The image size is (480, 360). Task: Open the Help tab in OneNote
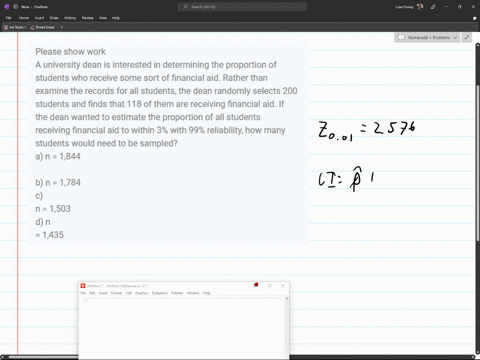(116, 18)
